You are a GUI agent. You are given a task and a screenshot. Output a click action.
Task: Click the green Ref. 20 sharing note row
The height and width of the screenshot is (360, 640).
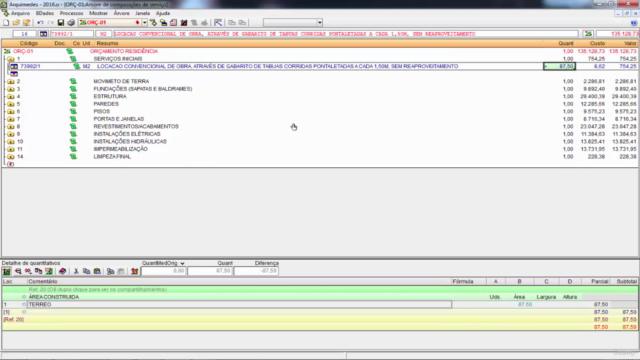click(x=320, y=289)
